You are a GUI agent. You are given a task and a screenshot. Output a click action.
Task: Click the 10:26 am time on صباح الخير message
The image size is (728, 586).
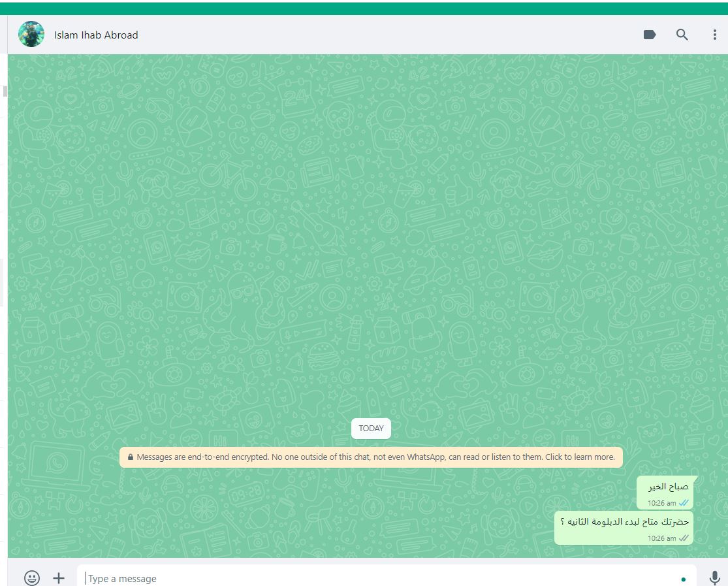(661, 503)
